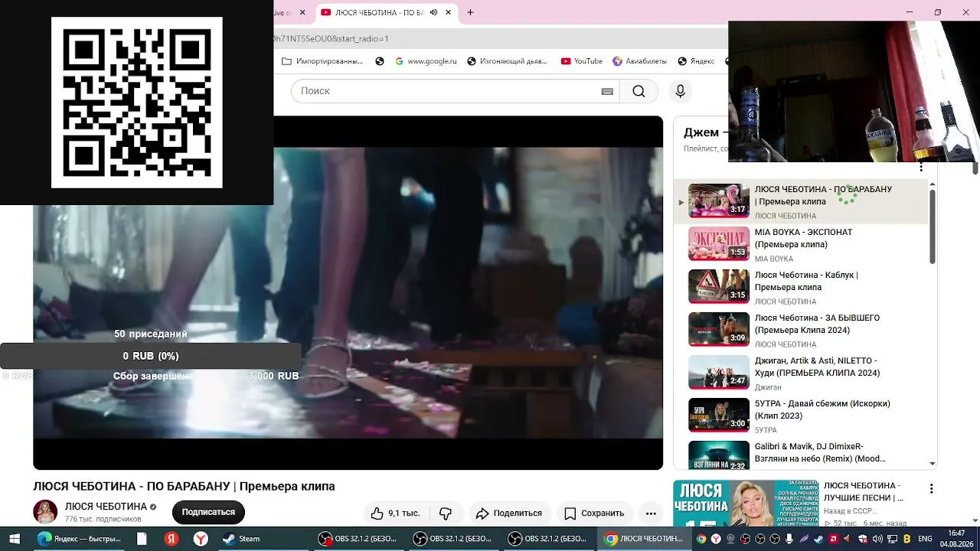Switch to Chrome ЛЮСЯ ЧЕБОТИНА taskbar window
Image resolution: width=980 pixels, height=551 pixels.
click(x=645, y=539)
